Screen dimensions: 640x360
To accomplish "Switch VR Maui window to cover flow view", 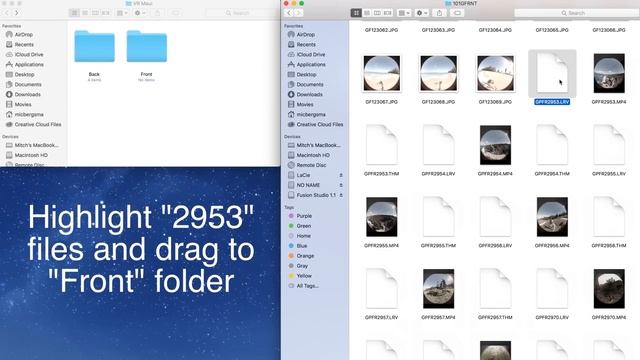I will pyautogui.click(x=106, y=13).
